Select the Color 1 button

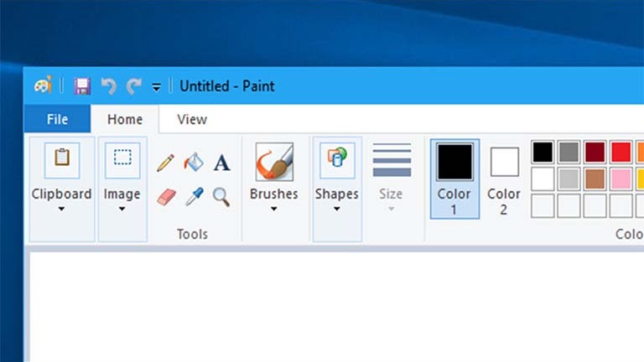[x=454, y=179]
